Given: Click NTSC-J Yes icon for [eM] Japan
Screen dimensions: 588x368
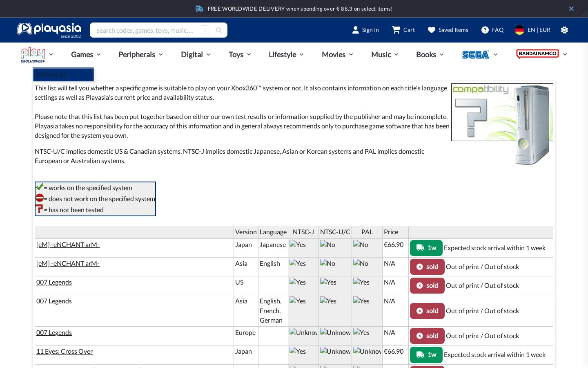Looking at the screenshot, I should [x=298, y=245].
